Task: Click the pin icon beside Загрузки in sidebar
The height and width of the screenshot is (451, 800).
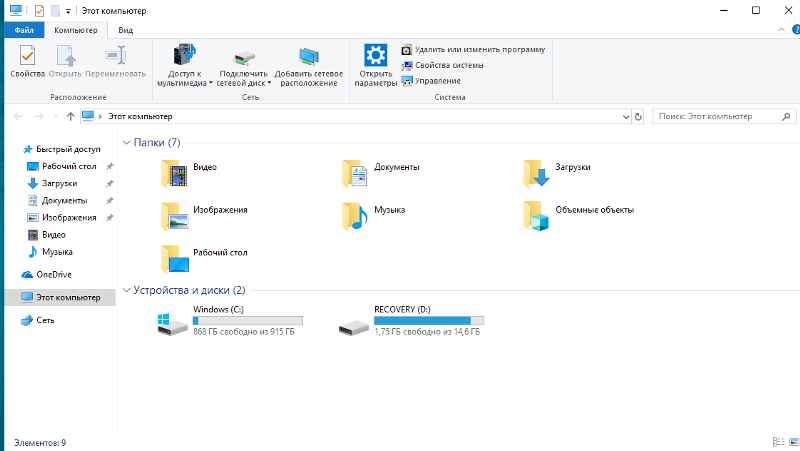Action: 109,183
